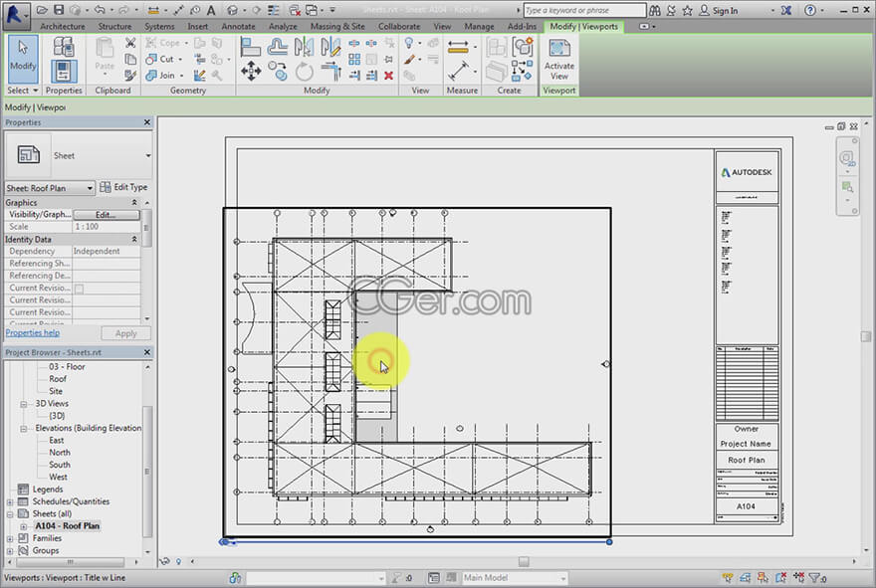Click the binoculars search icon

coord(654,10)
